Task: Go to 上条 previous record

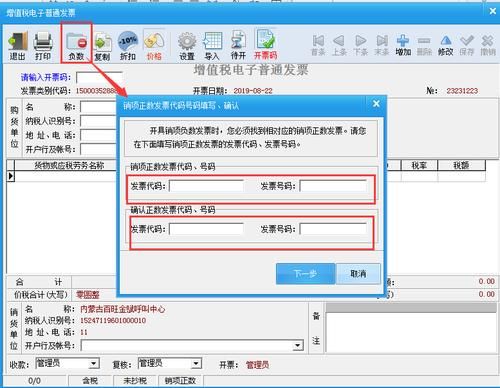Action: pos(339,45)
